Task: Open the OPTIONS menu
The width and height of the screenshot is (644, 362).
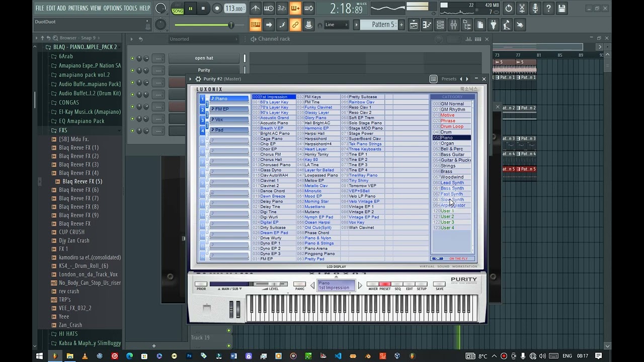Action: pos(113,8)
